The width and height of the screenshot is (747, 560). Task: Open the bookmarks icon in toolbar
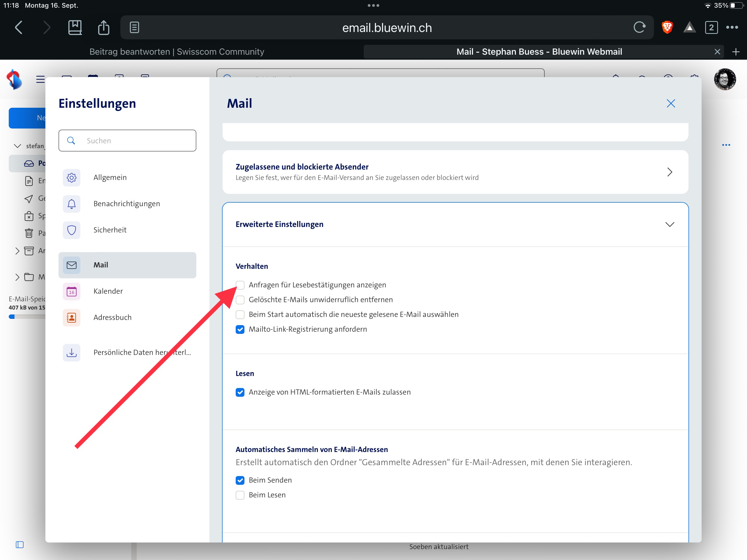75,27
